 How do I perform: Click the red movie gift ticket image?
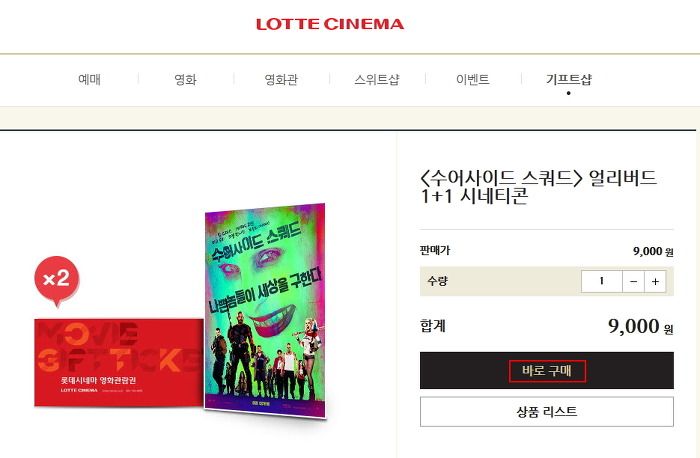pyautogui.click(x=119, y=362)
